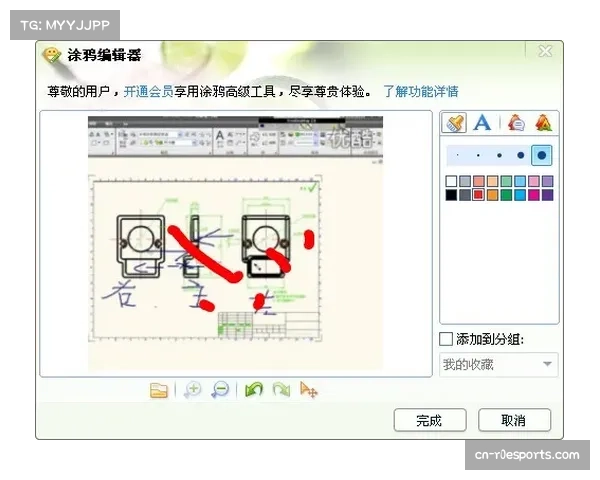The width and height of the screenshot is (600, 480).
Task: Expand the 我的收藏 group dropdown
Action: (547, 365)
